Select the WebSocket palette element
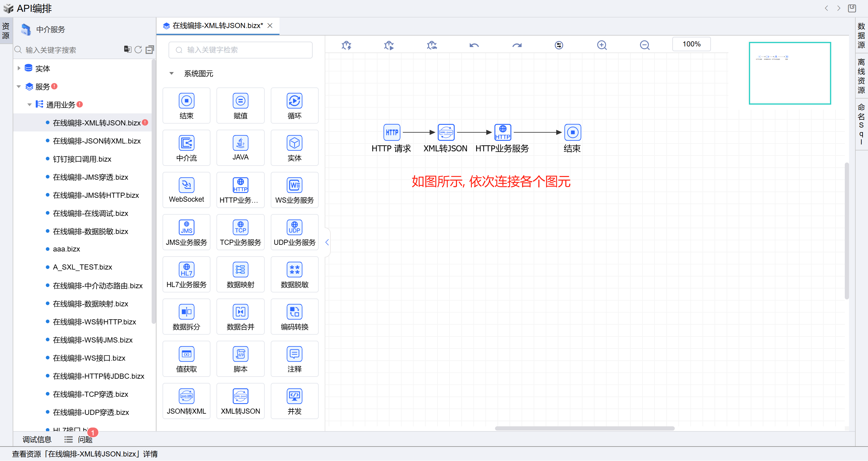 186,190
